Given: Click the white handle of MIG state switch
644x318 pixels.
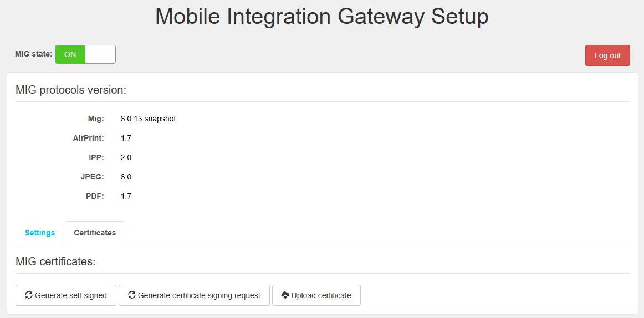Looking at the screenshot, I should coord(100,54).
